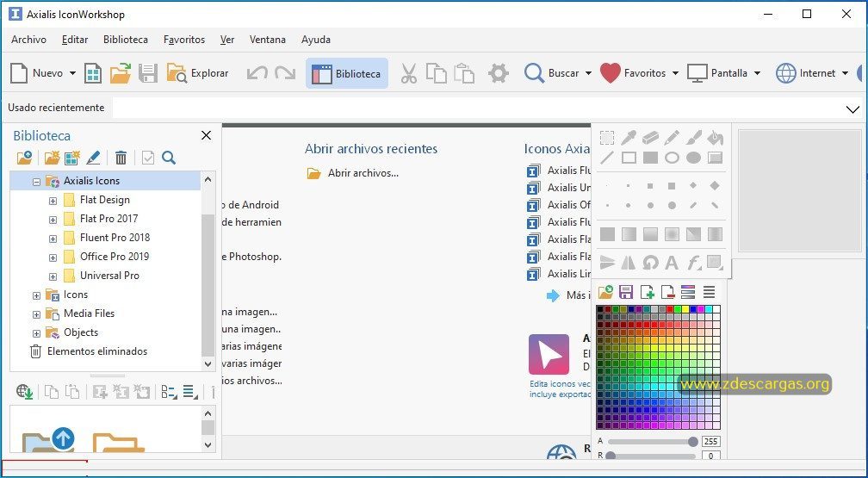Click the download from web globe icon

[x=24, y=392]
